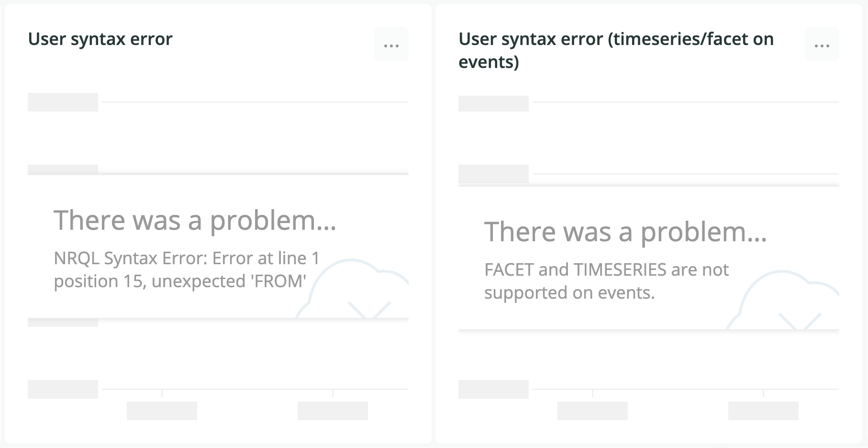Click the mid-left label placeholder in the right widget
868x448 pixels.
[494, 175]
